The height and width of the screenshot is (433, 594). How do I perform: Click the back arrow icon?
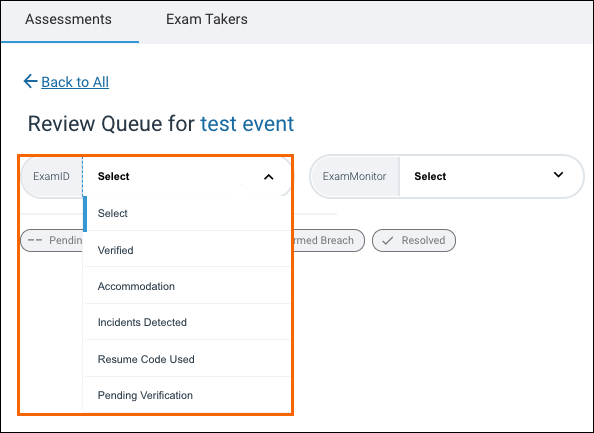[x=30, y=81]
